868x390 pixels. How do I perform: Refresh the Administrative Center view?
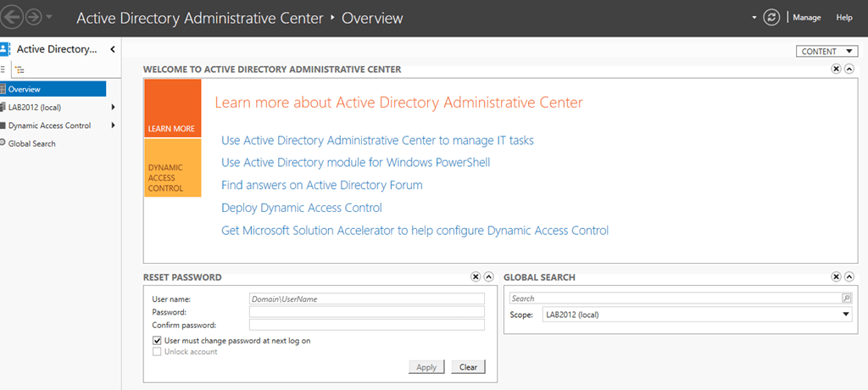[x=771, y=18]
